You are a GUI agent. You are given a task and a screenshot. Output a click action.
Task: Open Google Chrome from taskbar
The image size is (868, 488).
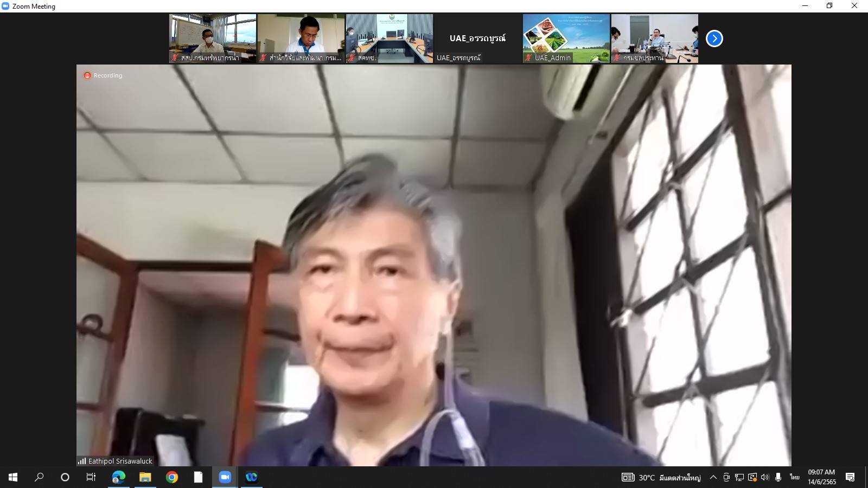tap(172, 477)
